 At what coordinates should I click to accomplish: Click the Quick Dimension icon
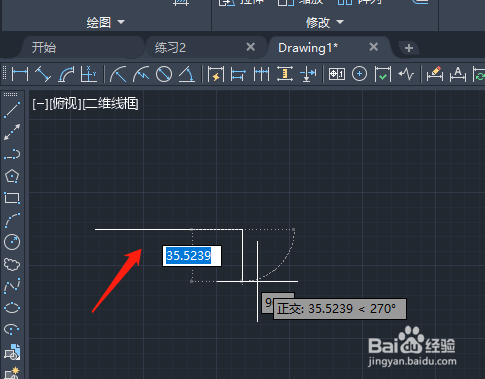click(216, 74)
